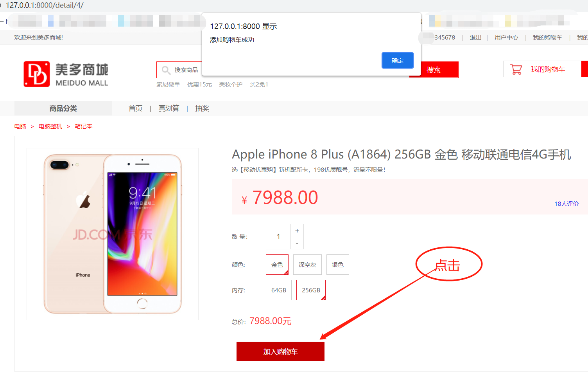Select the 深空灰 color option
This screenshot has height=373, width=588.
(307, 265)
